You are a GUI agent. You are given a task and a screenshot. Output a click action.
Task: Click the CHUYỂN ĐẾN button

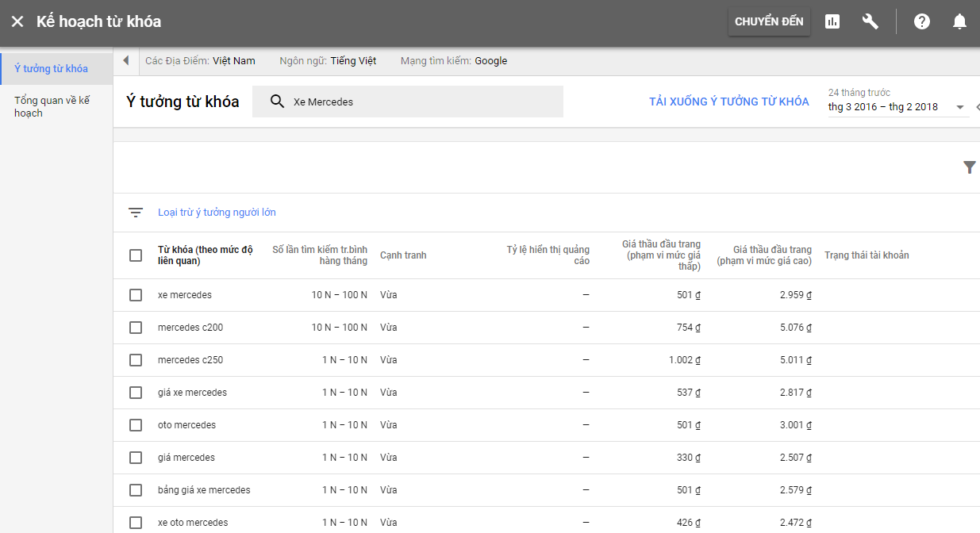[768, 21]
